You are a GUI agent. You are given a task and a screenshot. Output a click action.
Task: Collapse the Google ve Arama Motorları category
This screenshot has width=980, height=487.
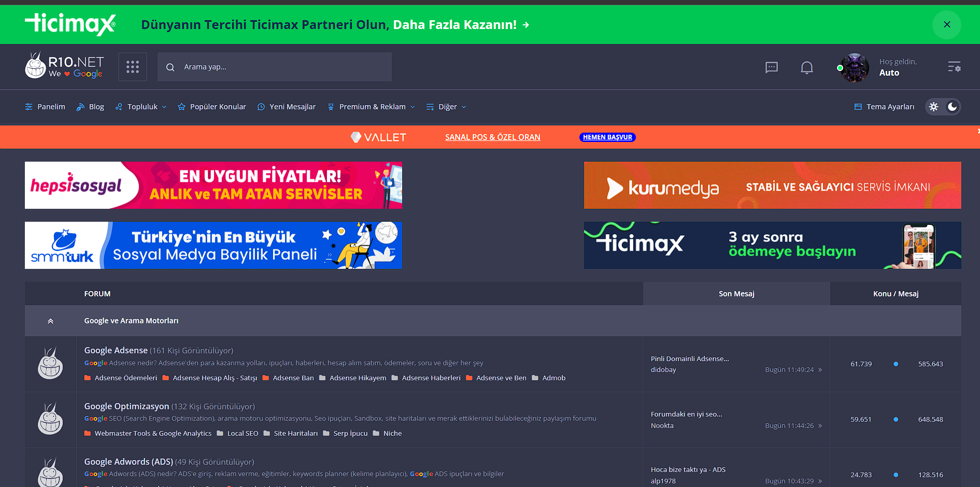(x=51, y=321)
